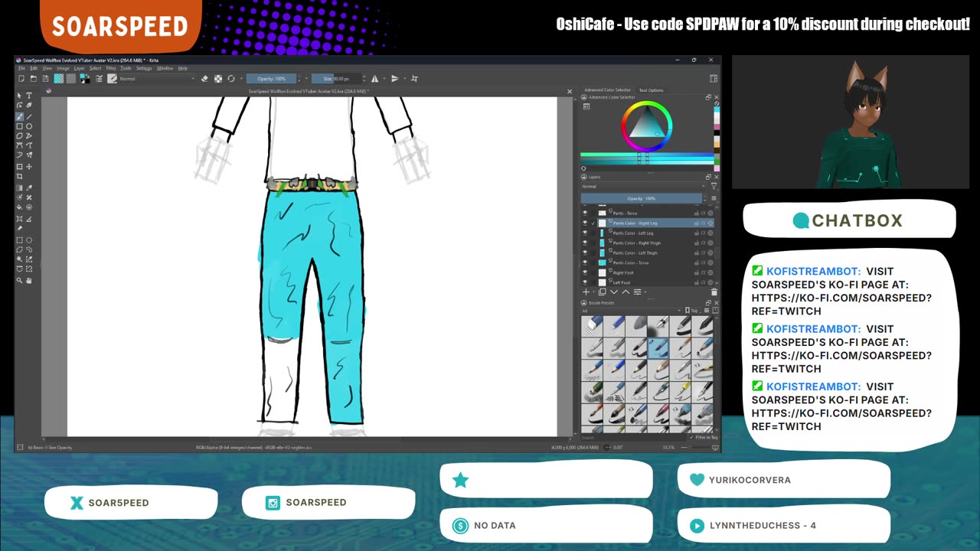The image size is (980, 551).
Task: Open the File menu
Action: [x=22, y=68]
